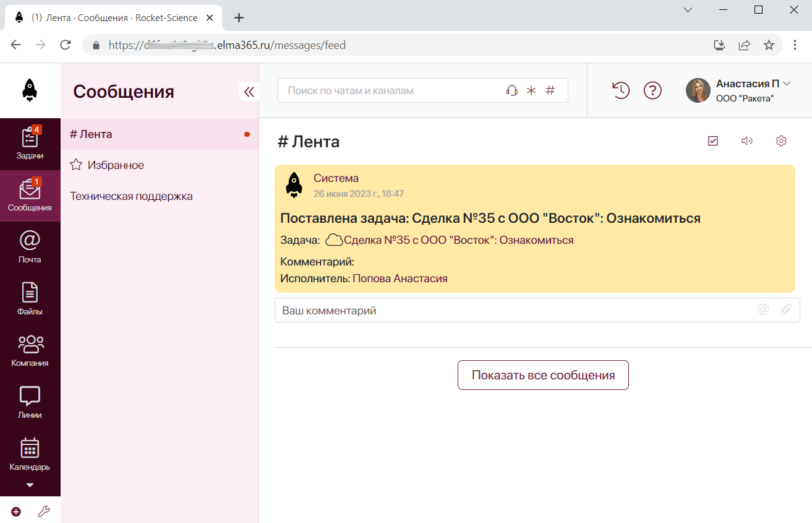Open the Почта mail icon
812x523 pixels.
pyautogui.click(x=30, y=247)
